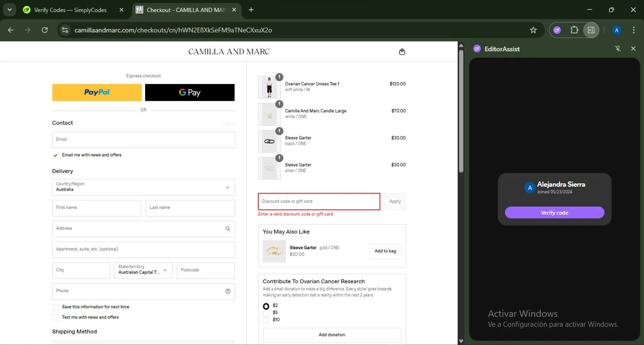Click the Last name field
The image size is (644, 345).
pyautogui.click(x=190, y=208)
